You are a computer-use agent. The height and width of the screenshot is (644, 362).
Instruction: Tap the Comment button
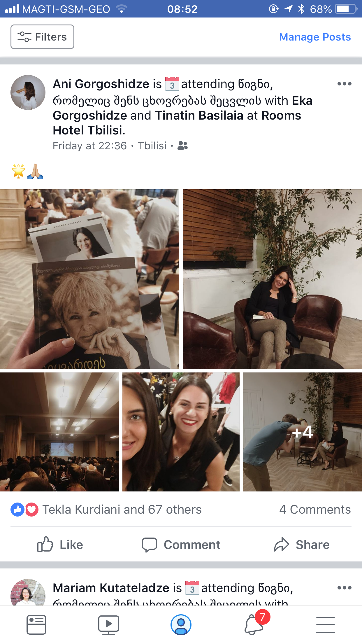(x=181, y=545)
